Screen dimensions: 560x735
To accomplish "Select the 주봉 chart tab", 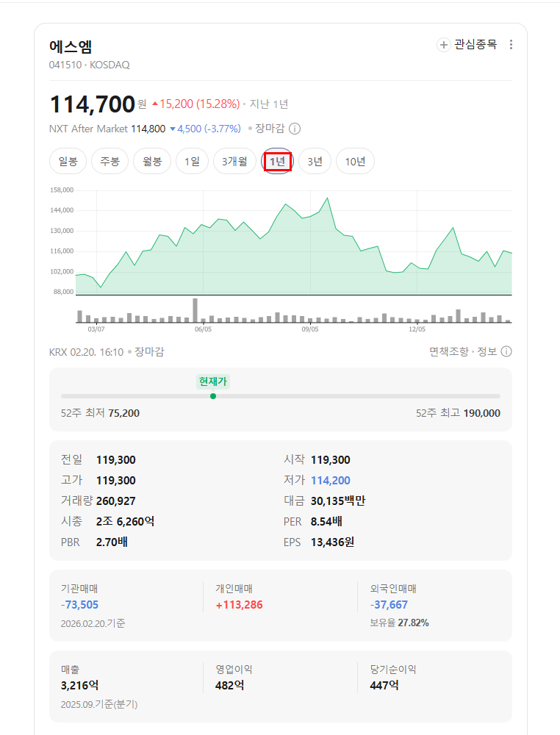I will tap(110, 161).
